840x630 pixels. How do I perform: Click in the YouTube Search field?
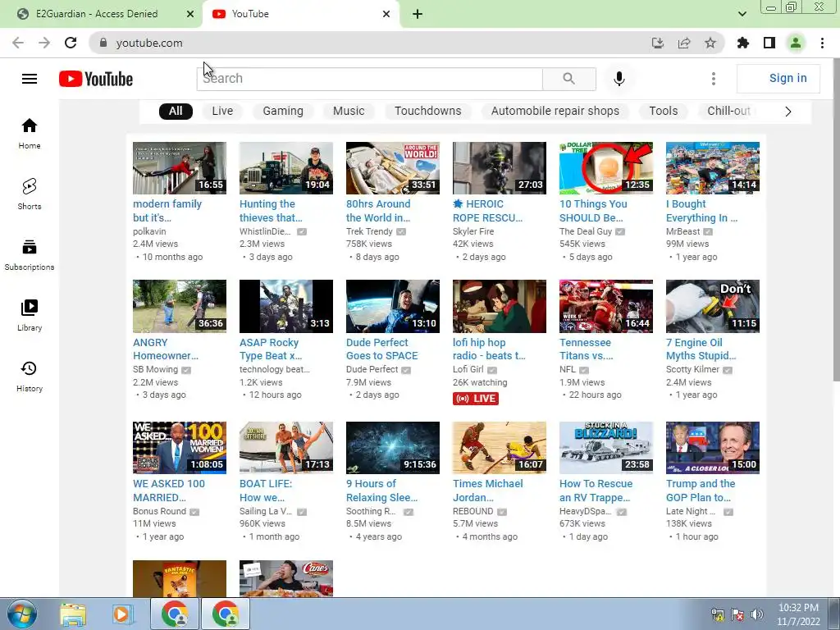pyautogui.click(x=370, y=79)
